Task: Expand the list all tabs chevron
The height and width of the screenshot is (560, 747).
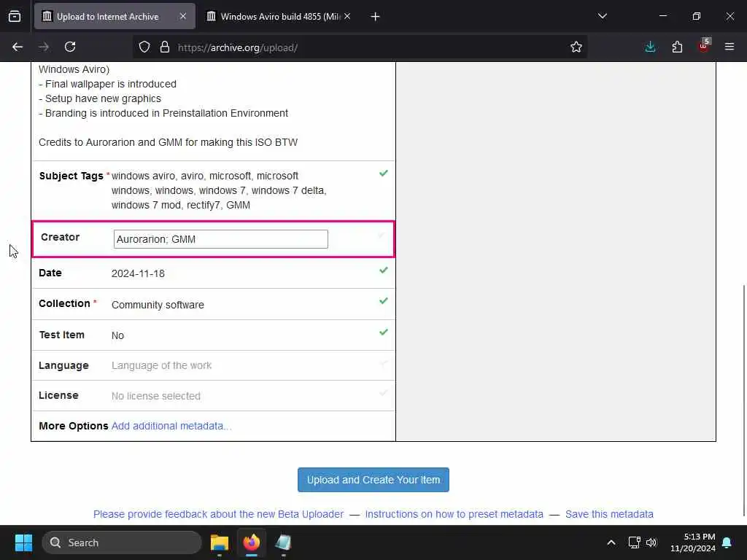Action: click(602, 16)
